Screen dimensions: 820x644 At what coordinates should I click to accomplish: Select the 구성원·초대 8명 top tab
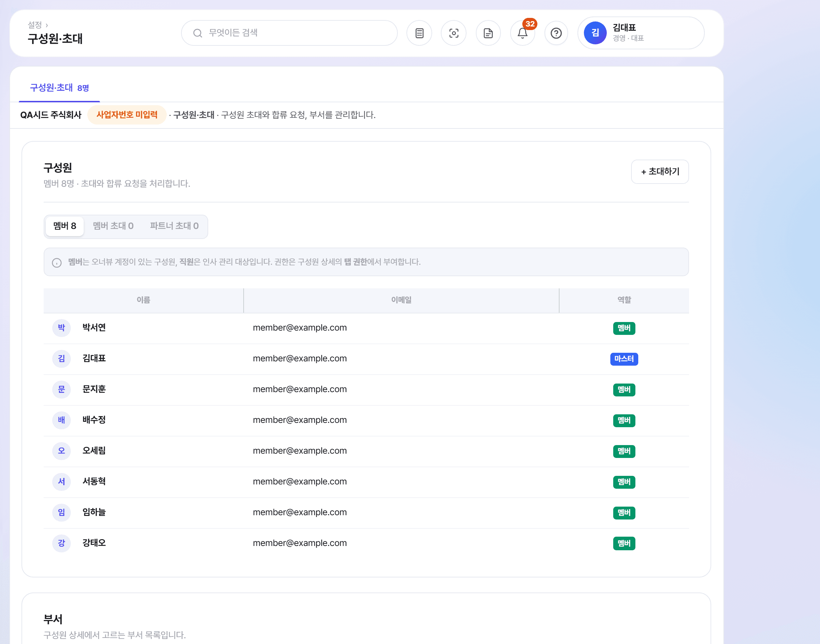59,88
